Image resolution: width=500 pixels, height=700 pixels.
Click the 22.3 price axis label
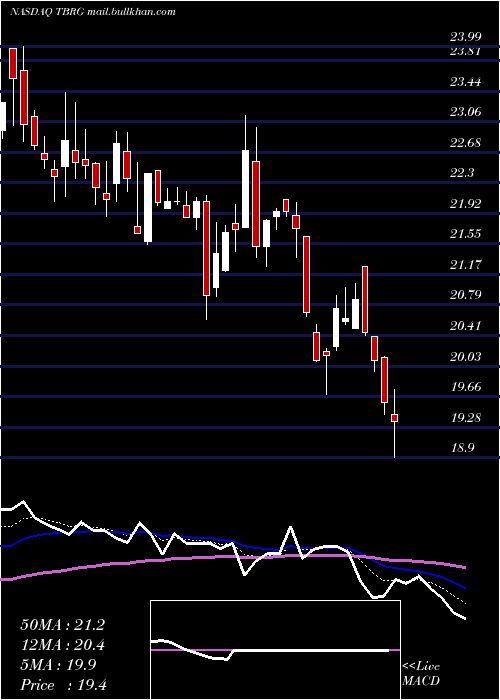(462, 173)
